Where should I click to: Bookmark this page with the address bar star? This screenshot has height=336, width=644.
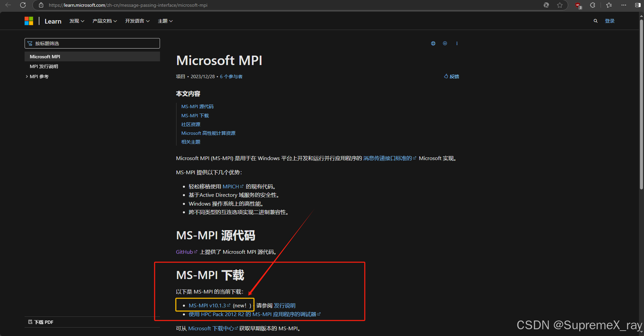coord(560,5)
